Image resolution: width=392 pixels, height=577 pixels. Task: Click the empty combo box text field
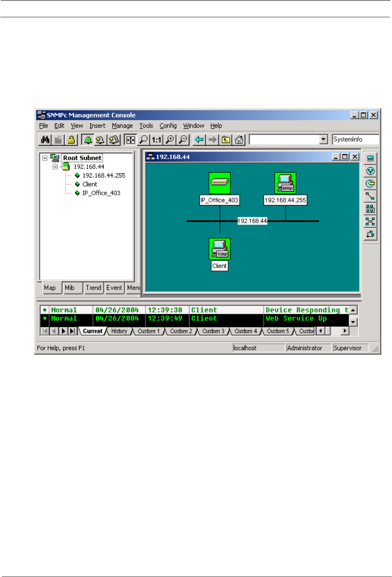[x=284, y=140]
